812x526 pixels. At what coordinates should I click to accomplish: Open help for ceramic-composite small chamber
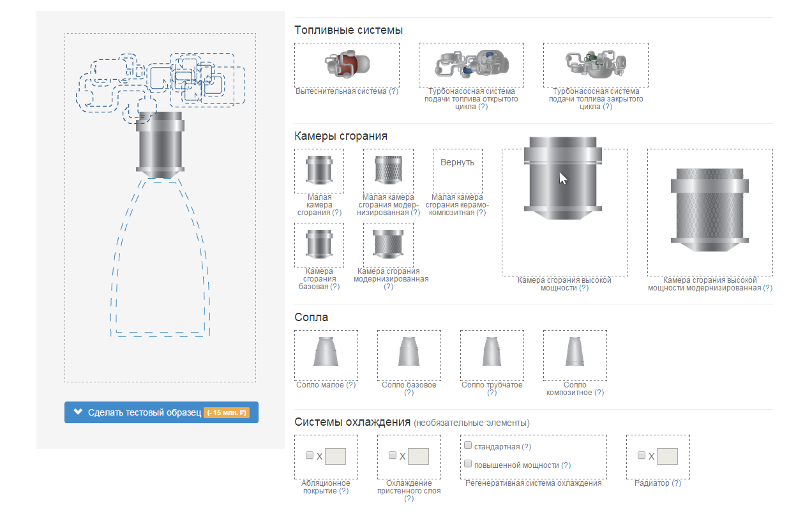tap(481, 213)
